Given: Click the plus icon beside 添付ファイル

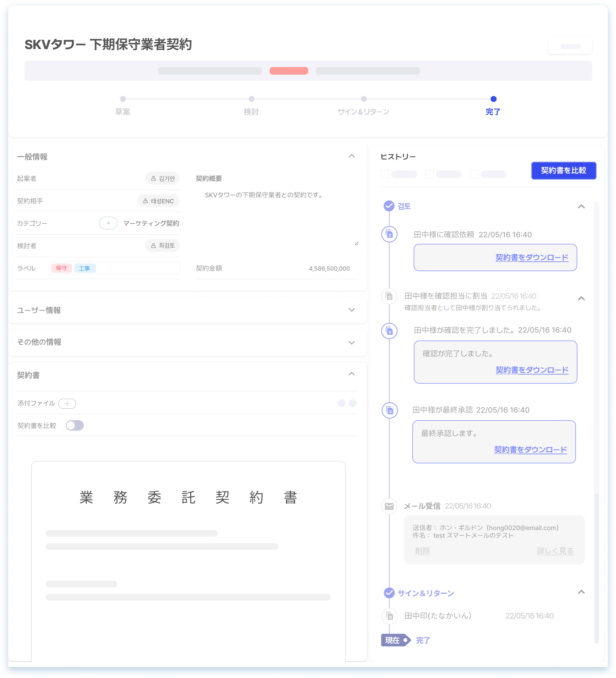Looking at the screenshot, I should [x=67, y=403].
